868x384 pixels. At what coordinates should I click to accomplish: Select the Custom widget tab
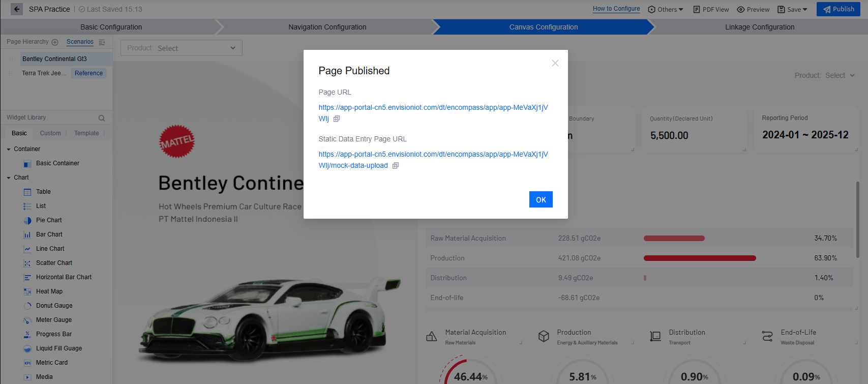click(x=50, y=133)
